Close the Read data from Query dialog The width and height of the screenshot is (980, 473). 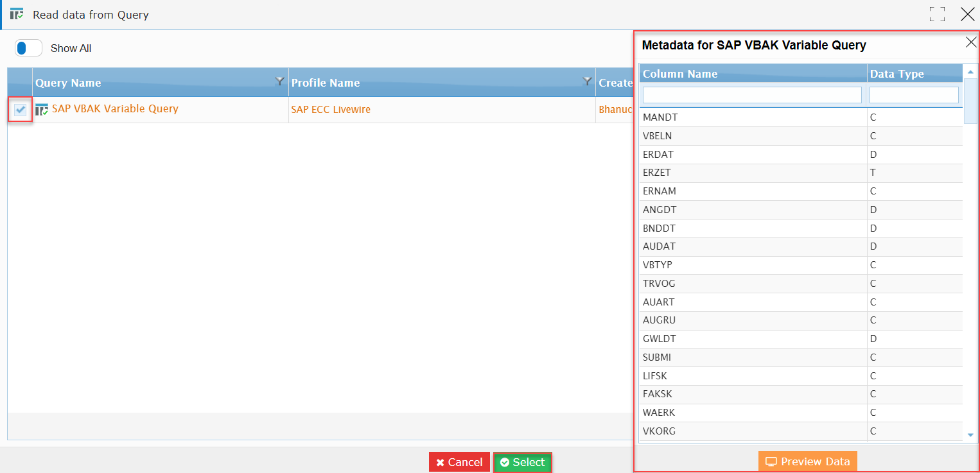[x=967, y=14]
